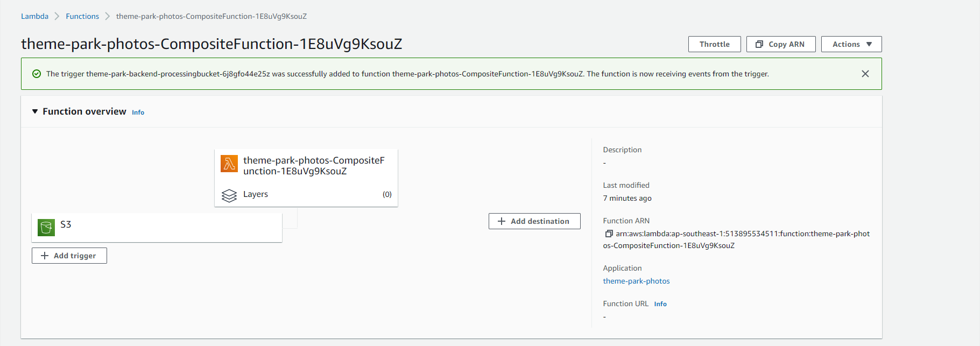The width and height of the screenshot is (980, 346).
Task: Click the '7 minutes ago' last modified value
Action: tap(627, 198)
